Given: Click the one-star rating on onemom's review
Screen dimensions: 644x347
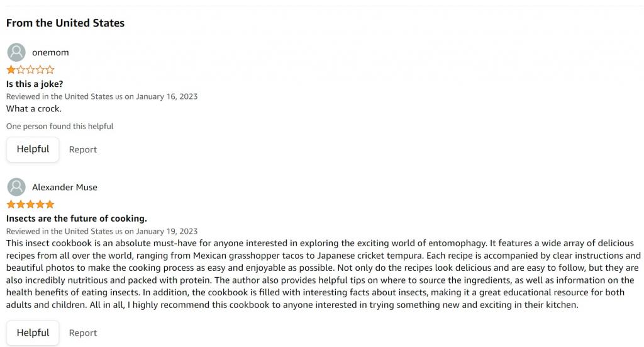Looking at the screenshot, I should pyautogui.click(x=30, y=70).
